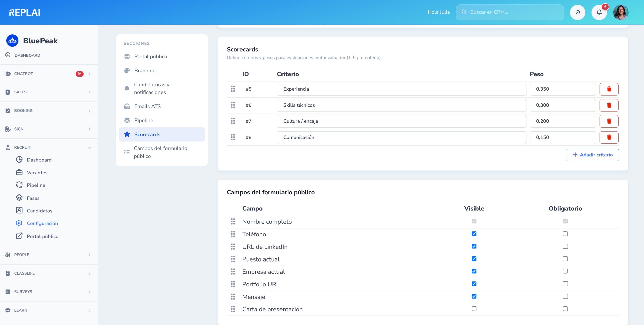
Task: Click drag handle of Carta de presentación field
Action: 233,309
